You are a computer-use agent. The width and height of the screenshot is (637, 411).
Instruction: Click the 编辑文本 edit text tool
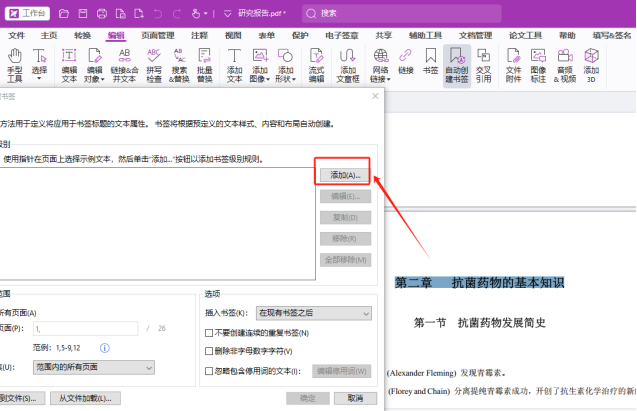click(x=69, y=64)
